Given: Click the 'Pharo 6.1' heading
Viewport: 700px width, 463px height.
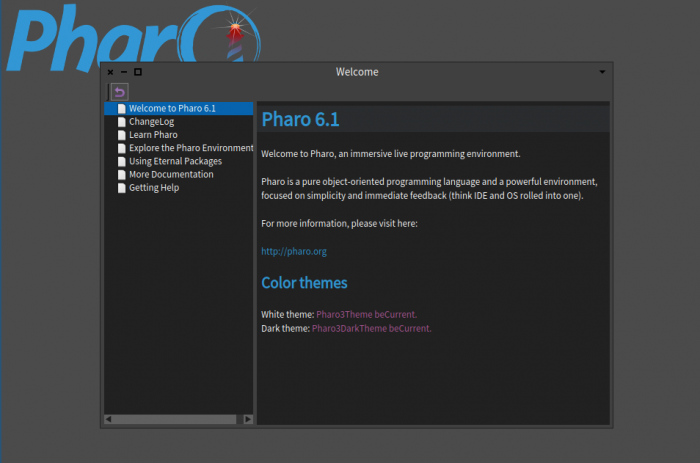Looking at the screenshot, I should coord(300,120).
